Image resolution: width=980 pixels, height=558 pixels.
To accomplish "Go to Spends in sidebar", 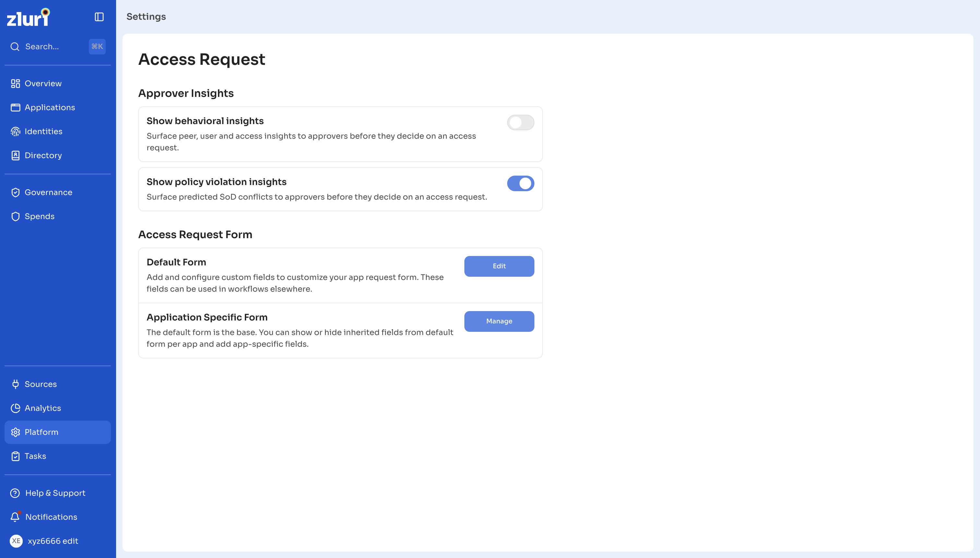I will pos(57,216).
